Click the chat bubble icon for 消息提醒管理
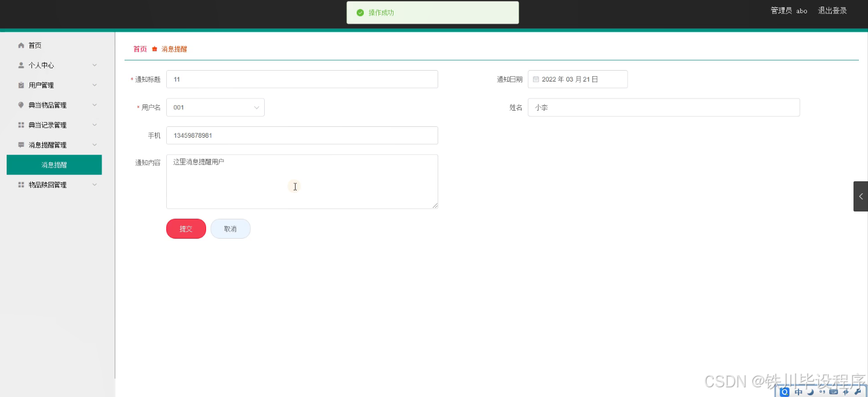The height and width of the screenshot is (397, 868). point(21,145)
